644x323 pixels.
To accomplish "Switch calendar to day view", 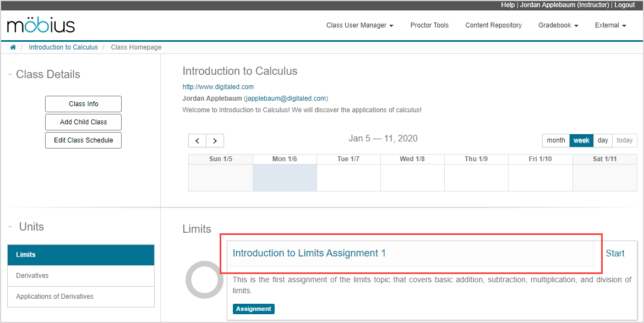I will coord(603,140).
